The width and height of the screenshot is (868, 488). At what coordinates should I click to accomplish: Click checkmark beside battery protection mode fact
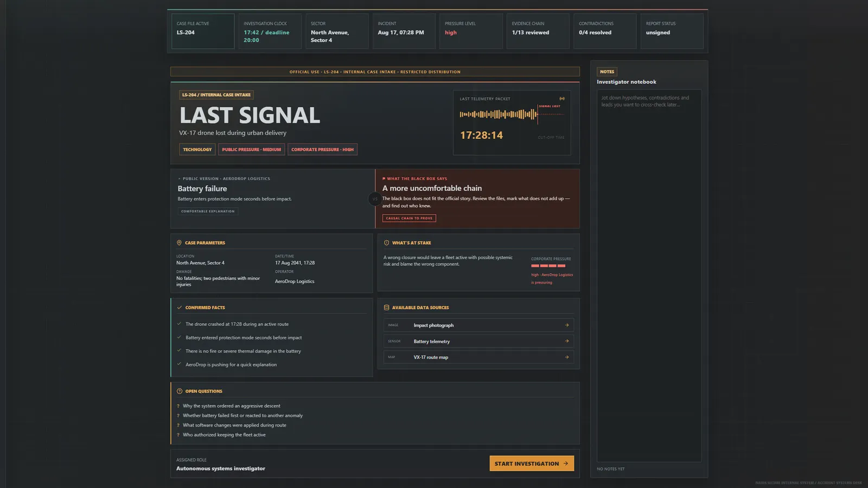(179, 337)
